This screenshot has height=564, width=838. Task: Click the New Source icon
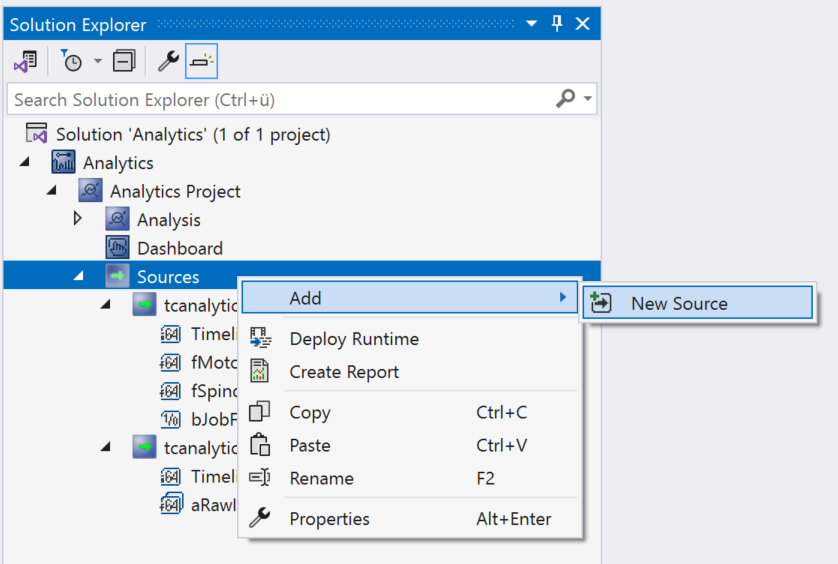(600, 303)
